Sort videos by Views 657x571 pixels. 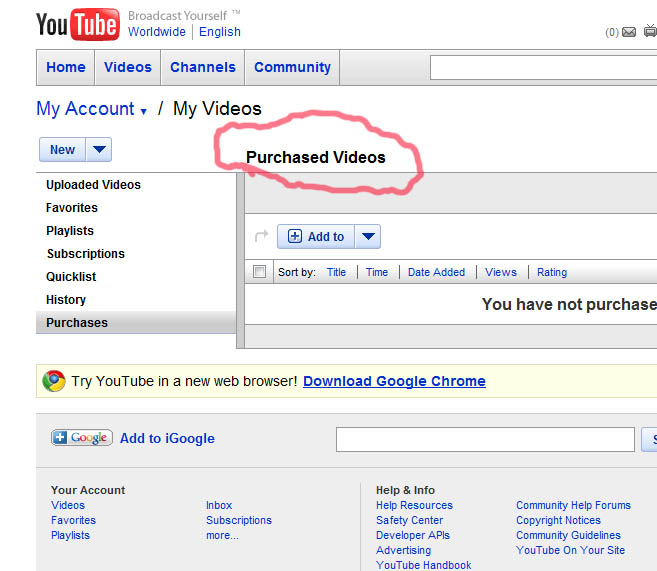click(x=501, y=272)
